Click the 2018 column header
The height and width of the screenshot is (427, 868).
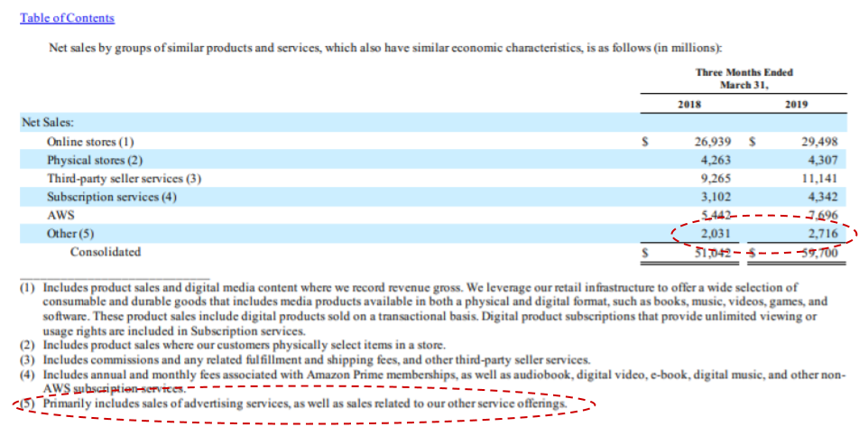pyautogui.click(x=689, y=104)
